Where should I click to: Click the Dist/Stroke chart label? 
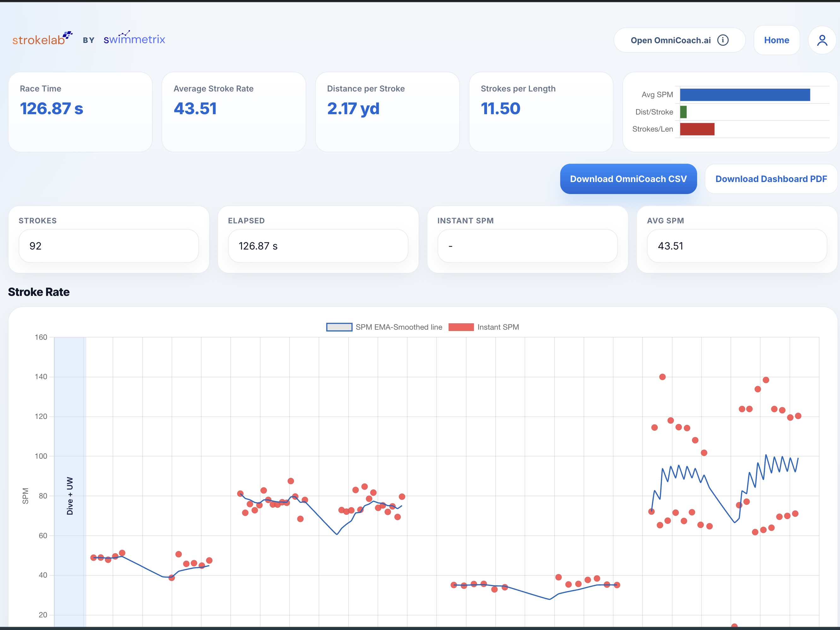(654, 112)
